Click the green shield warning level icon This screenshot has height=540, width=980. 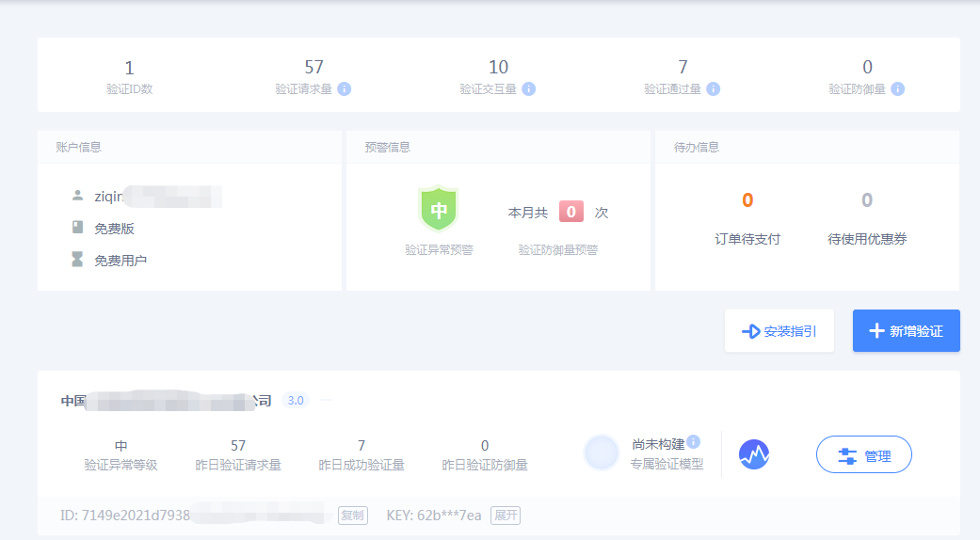coord(438,209)
